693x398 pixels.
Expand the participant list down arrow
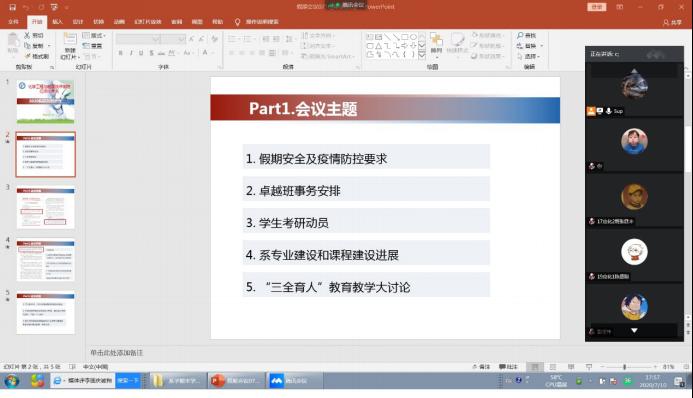click(634, 330)
